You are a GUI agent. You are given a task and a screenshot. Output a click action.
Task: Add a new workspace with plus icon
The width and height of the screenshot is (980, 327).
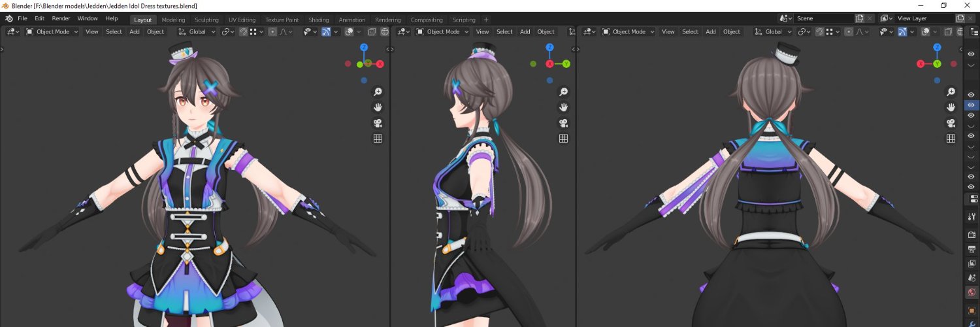[486, 20]
